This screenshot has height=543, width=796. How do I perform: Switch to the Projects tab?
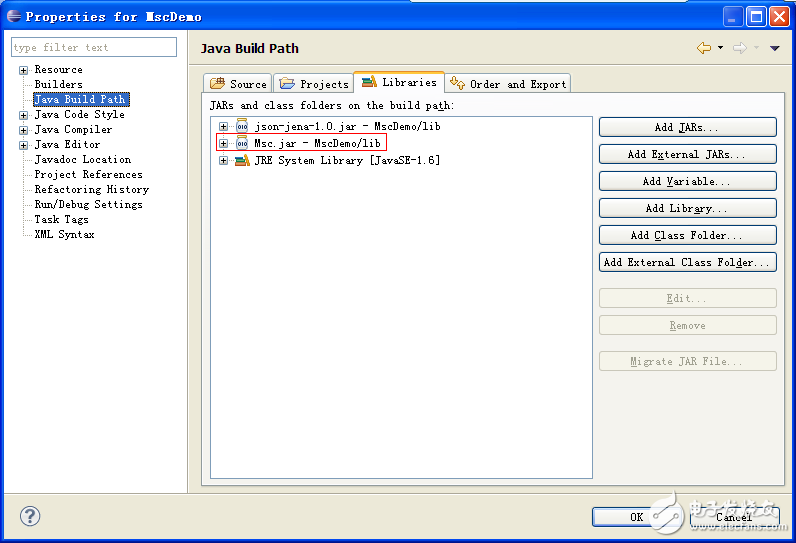[314, 84]
